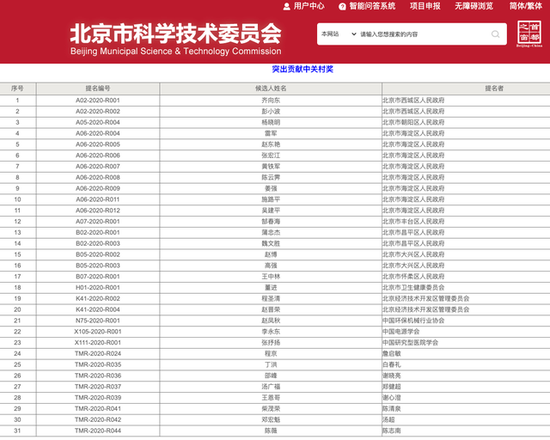
Task: Go to 项目申报 project application
Action: pyautogui.click(x=425, y=6)
